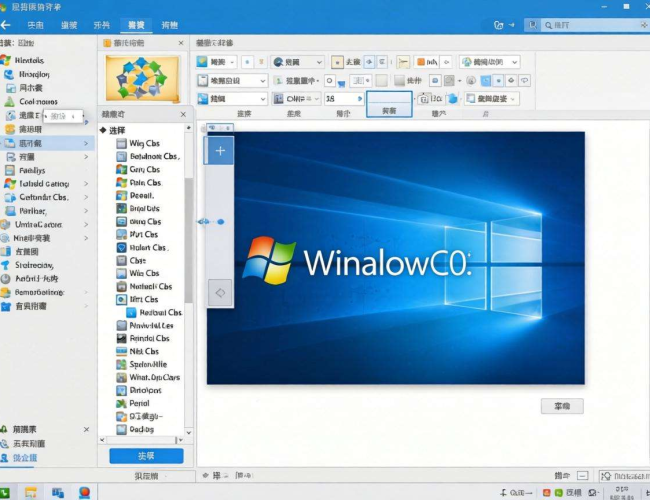Viewport: 650px width, 500px height.
Task: Toggle the yellow highlighted dot button in toolbar
Action: (337, 62)
